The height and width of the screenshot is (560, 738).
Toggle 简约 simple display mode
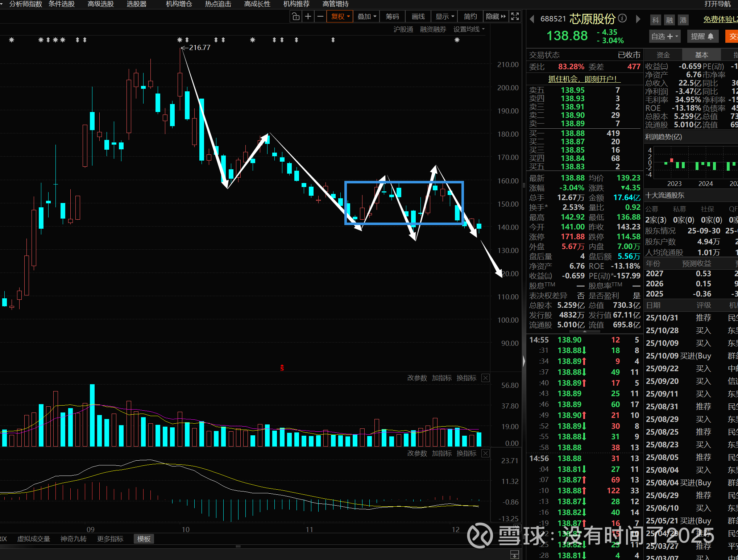(x=470, y=16)
